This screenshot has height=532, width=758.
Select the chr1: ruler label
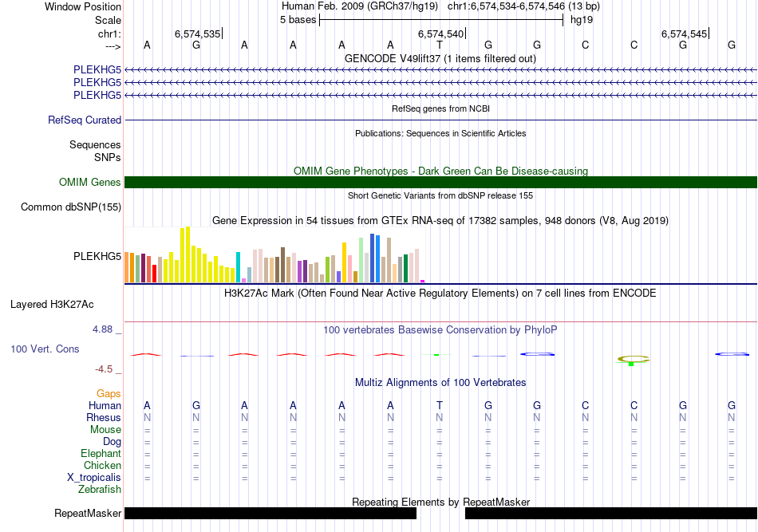click(109, 33)
